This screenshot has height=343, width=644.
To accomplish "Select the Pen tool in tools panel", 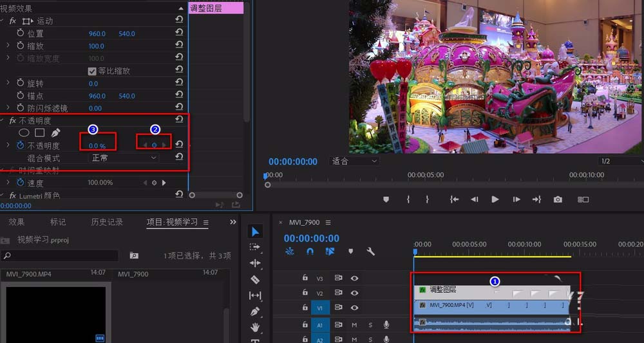I will coord(255,311).
